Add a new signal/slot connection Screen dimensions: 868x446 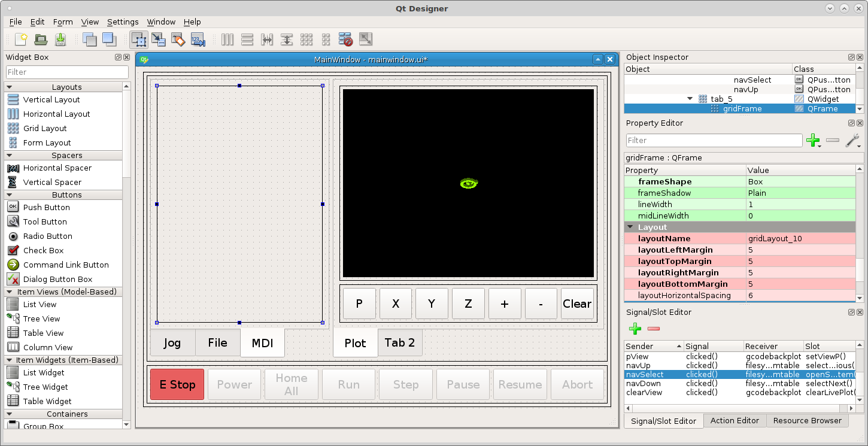point(635,329)
